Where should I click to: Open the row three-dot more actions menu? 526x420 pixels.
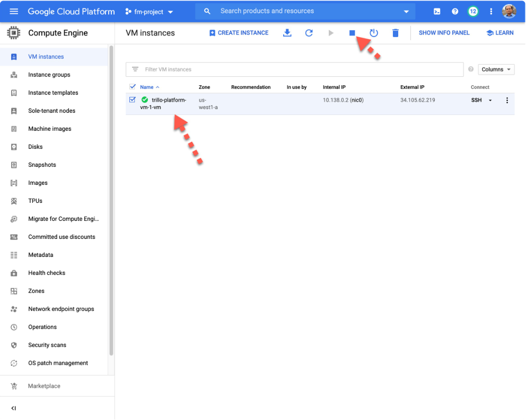(x=507, y=100)
